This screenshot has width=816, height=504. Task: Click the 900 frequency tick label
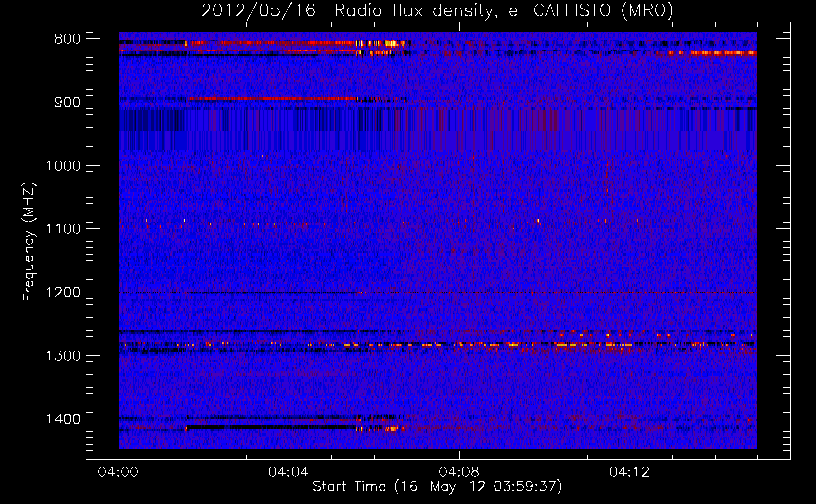coord(68,102)
